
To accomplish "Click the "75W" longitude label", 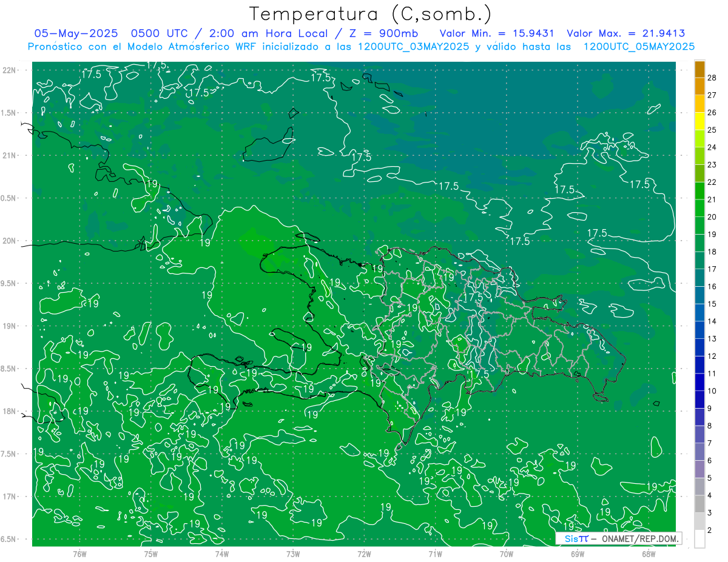I will point(151,554).
